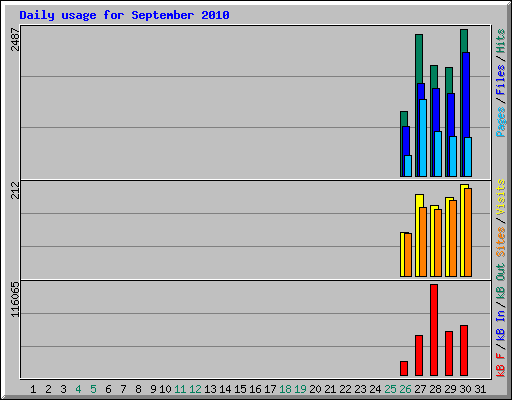Click the red kB bar for day 27
The height and width of the screenshot is (400, 512).
click(419, 356)
